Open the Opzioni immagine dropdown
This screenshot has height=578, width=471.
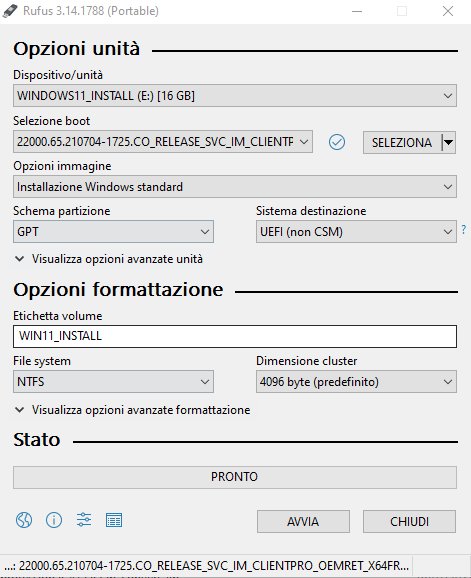[235, 187]
